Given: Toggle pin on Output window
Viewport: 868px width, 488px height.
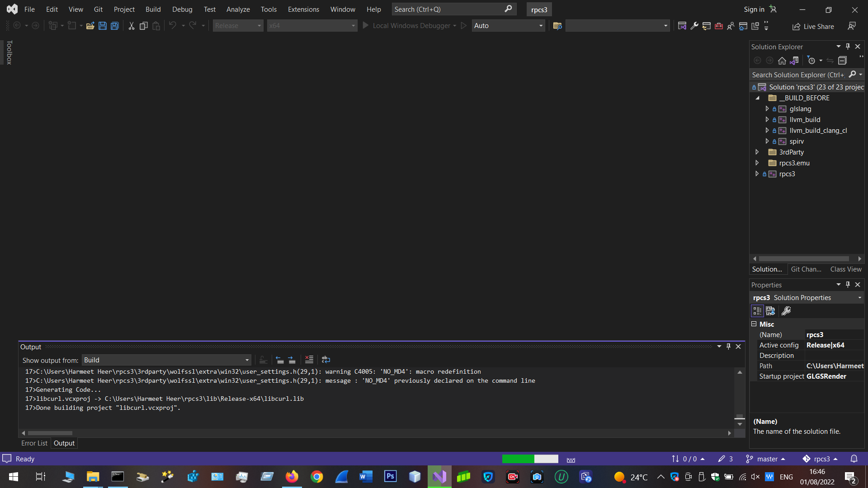Looking at the screenshot, I should (728, 347).
